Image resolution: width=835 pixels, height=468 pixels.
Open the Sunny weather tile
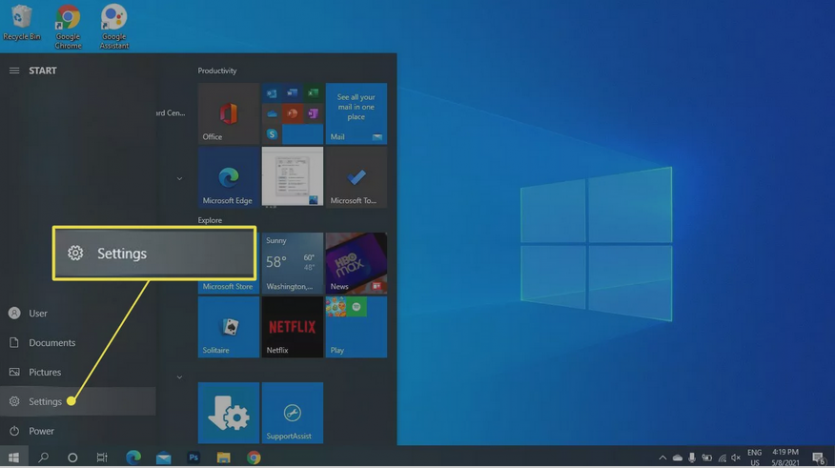[x=292, y=263]
